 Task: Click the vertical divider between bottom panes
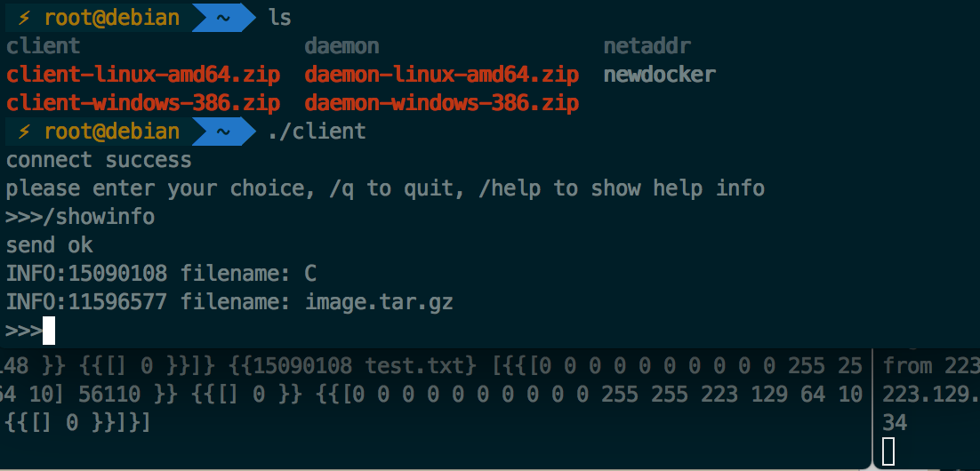872,409
